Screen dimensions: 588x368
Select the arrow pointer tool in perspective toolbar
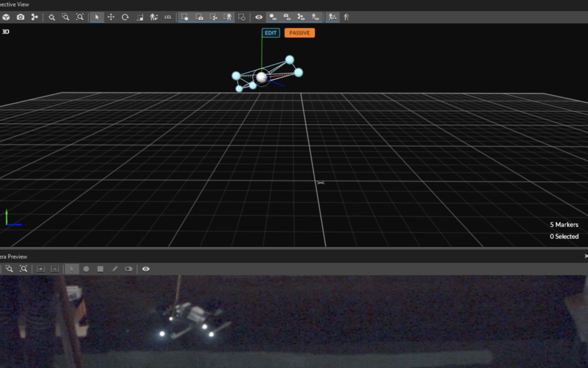coord(97,17)
